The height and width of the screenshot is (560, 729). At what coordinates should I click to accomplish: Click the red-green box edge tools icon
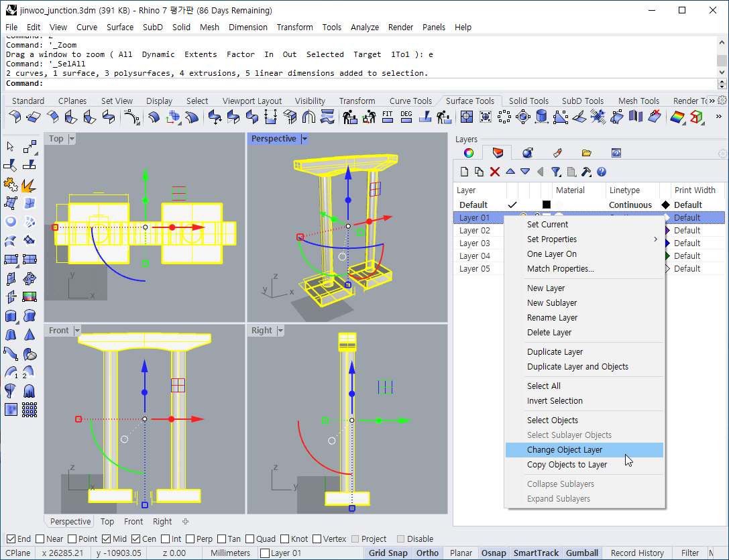(x=696, y=117)
